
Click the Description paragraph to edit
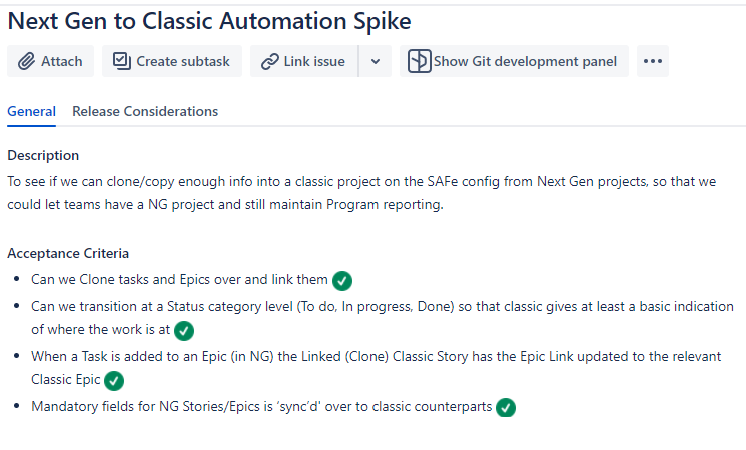tap(362, 193)
